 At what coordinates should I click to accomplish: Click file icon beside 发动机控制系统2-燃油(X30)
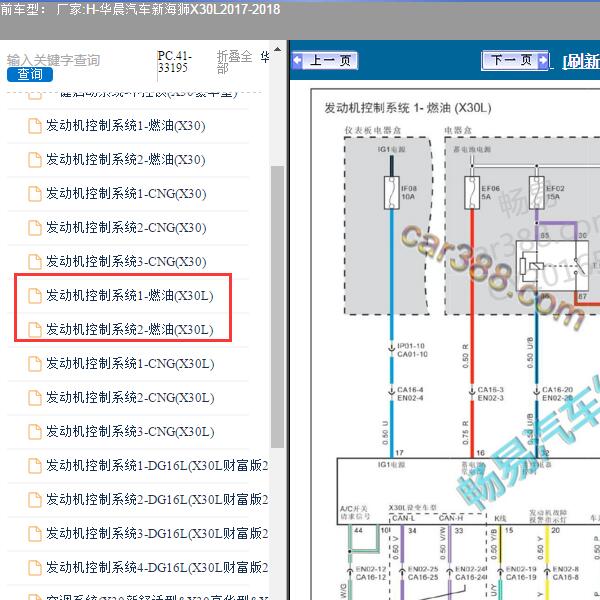coord(35,160)
